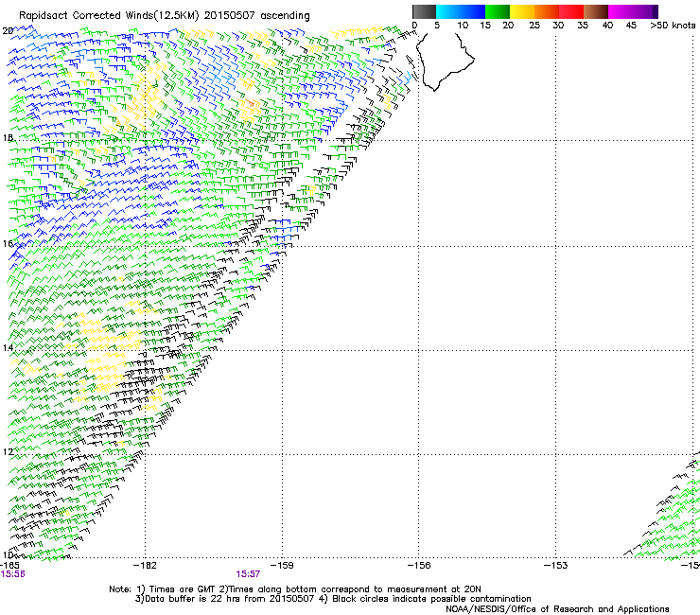This screenshot has width=700, height=615.
Task: Click the '20150507 ascending' date text
Action: (x=256, y=16)
